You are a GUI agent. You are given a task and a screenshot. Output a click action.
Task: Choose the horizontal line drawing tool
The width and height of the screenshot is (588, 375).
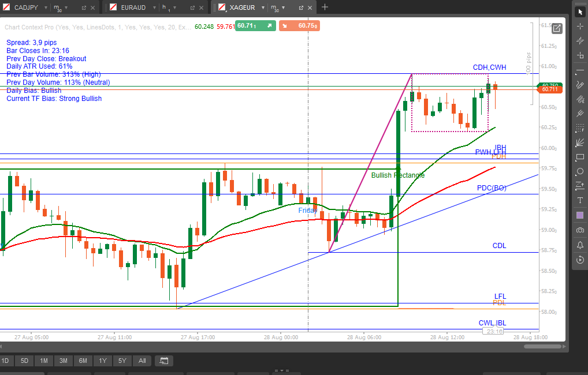pyautogui.click(x=580, y=70)
